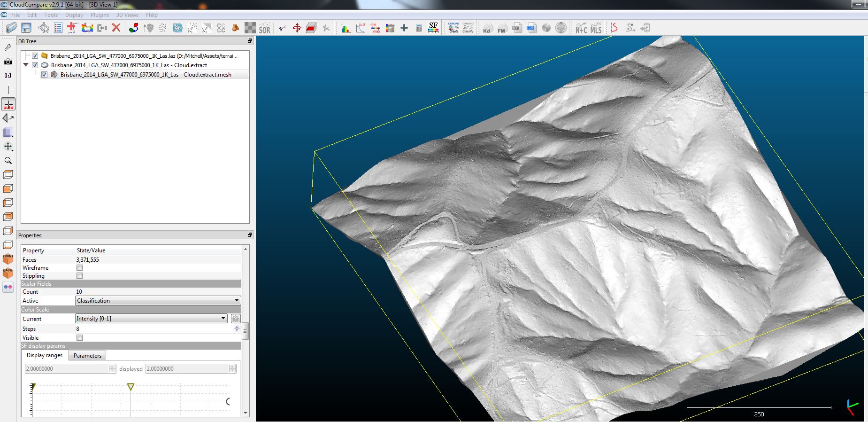Click the Open file folder icon
This screenshot has height=422, width=868.
pyautogui.click(x=12, y=28)
